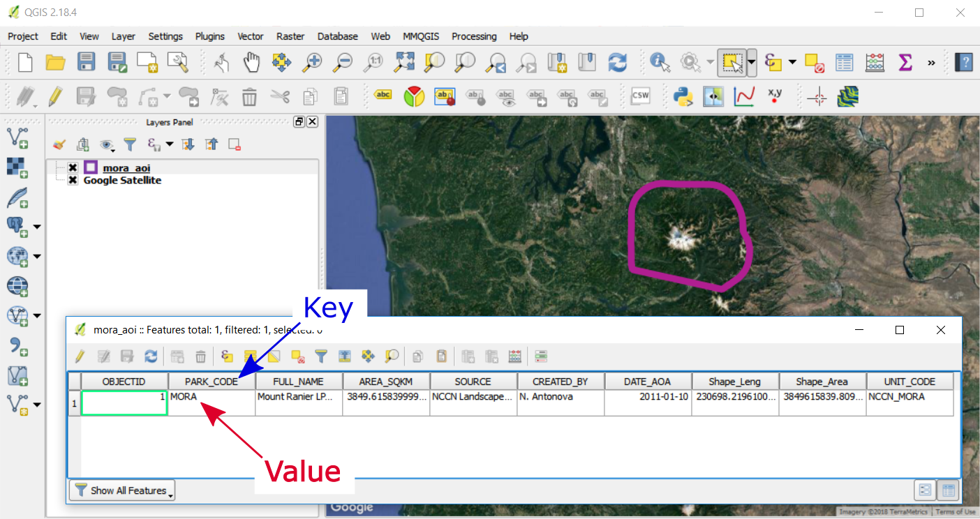Click the 'NCCN_MORA' cell
This screenshot has height=519, width=980.
click(910, 403)
